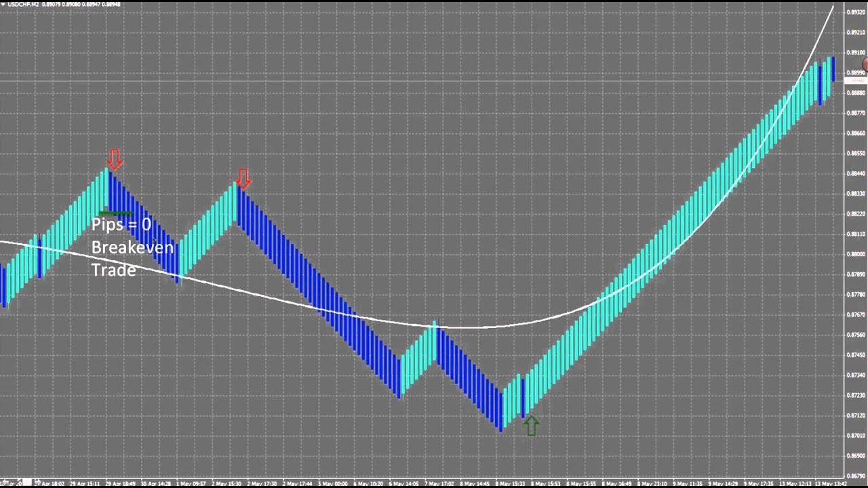Click the 0.89100 price label

(x=856, y=53)
